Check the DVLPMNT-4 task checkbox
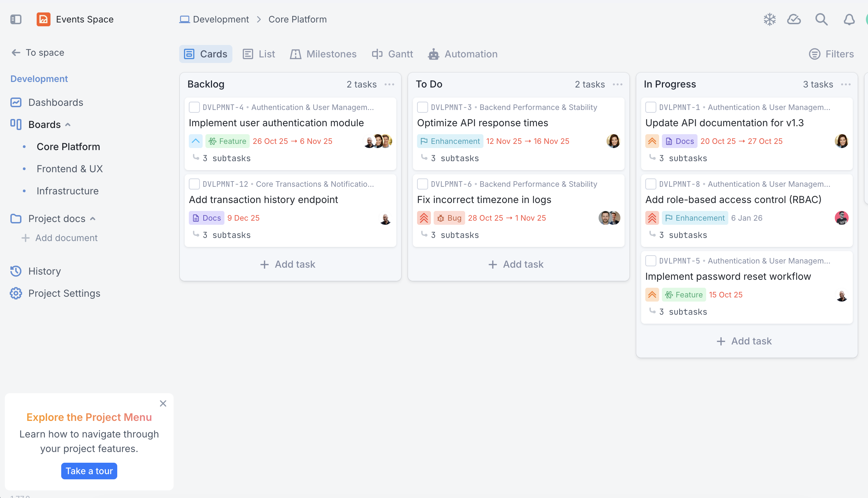The width and height of the screenshot is (868, 498). point(194,107)
